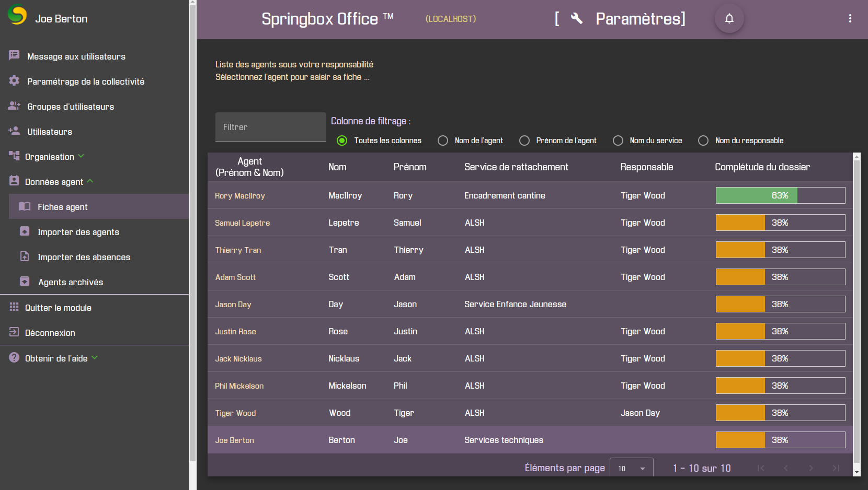Click the message icon beside Message aux utilisateurs
The width and height of the screenshot is (868, 490).
14,55
